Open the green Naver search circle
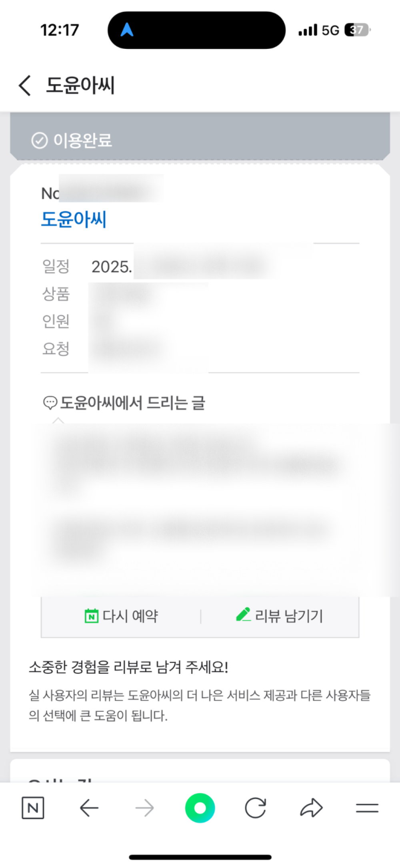Image resolution: width=400 pixels, height=868 pixels. [x=200, y=808]
